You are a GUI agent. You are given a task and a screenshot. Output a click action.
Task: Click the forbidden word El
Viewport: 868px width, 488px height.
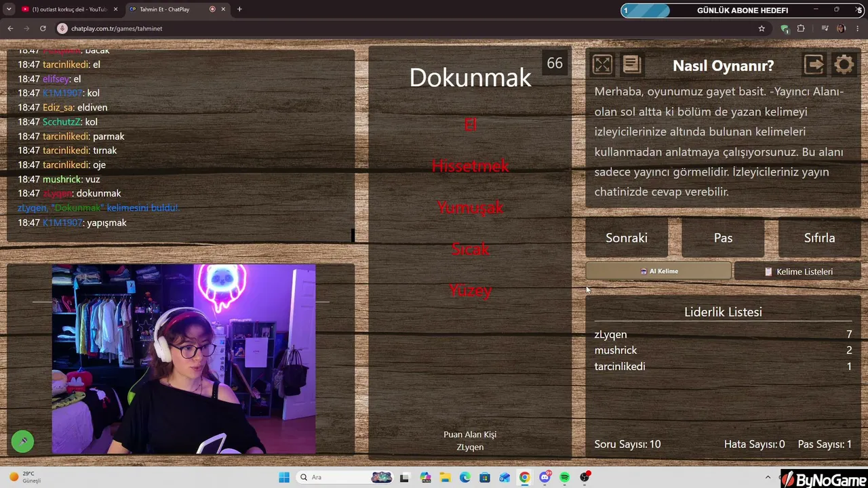[470, 125]
